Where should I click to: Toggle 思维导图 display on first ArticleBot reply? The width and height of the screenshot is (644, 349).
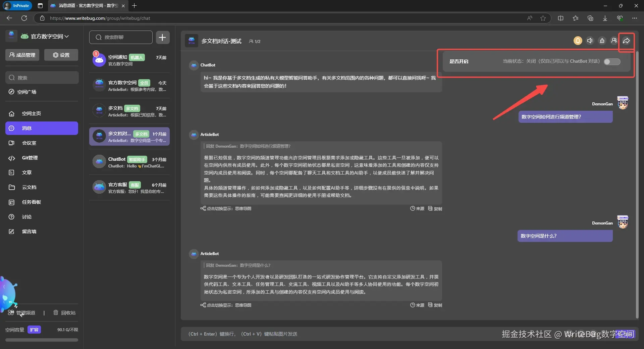tap(226, 208)
